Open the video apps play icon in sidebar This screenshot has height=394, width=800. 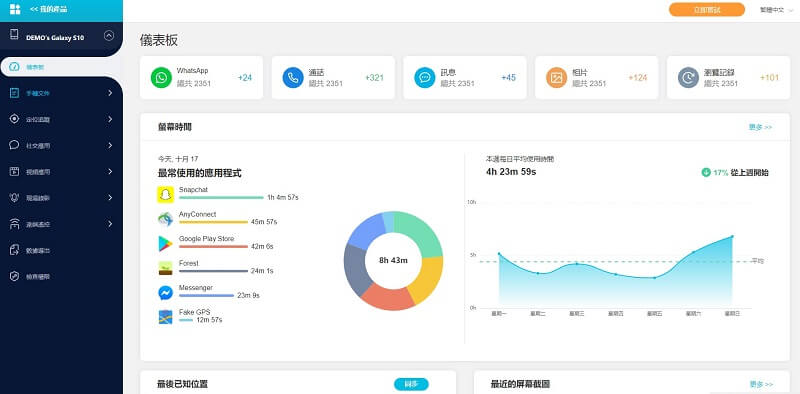14,171
